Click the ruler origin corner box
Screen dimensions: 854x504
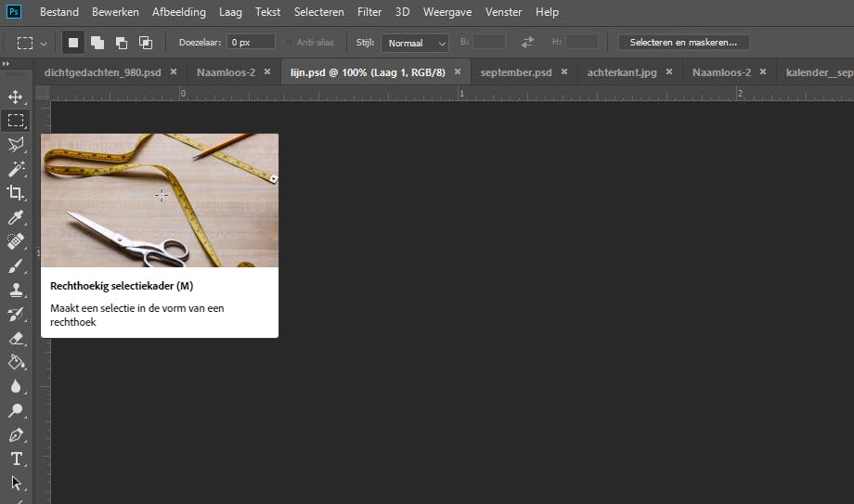[43, 93]
